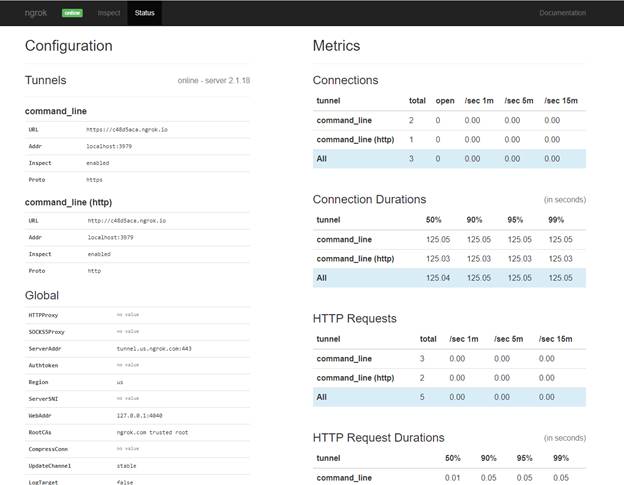Click the ServerSNI label
The image size is (624, 485).
point(43,399)
